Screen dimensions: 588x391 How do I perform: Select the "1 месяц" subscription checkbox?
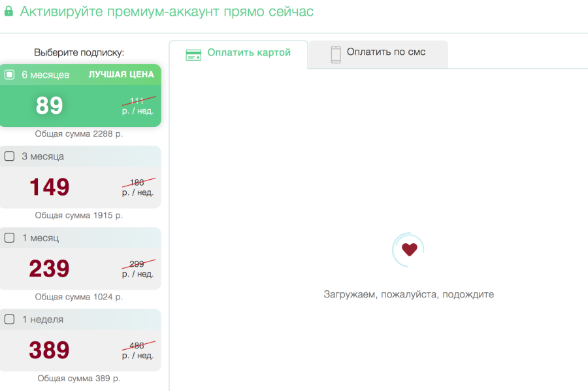[9, 238]
